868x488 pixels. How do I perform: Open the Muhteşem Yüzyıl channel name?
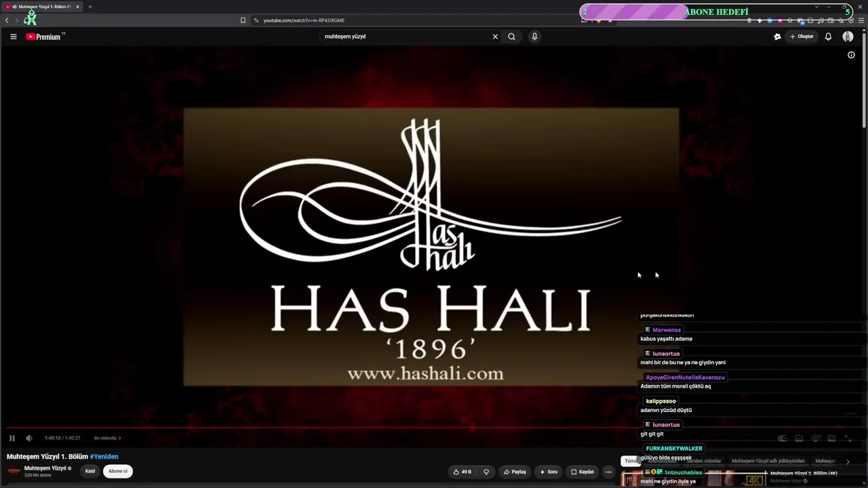[45, 468]
